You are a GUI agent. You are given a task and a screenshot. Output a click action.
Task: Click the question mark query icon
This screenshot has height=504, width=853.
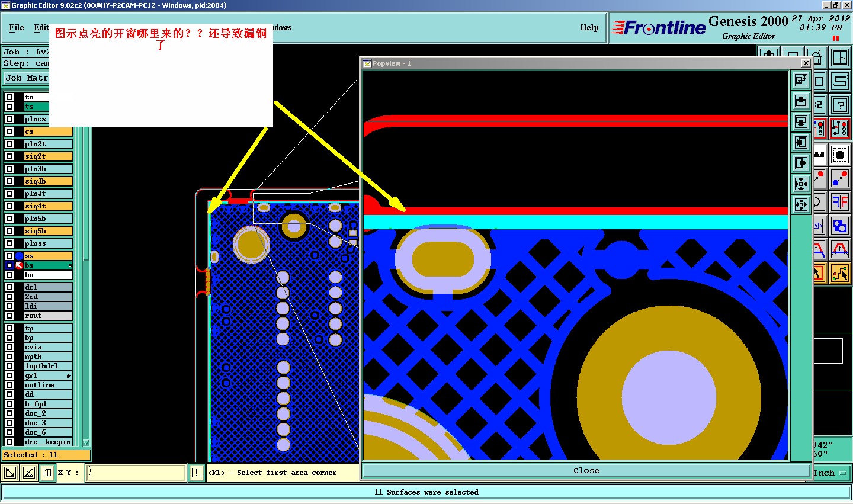click(x=840, y=105)
